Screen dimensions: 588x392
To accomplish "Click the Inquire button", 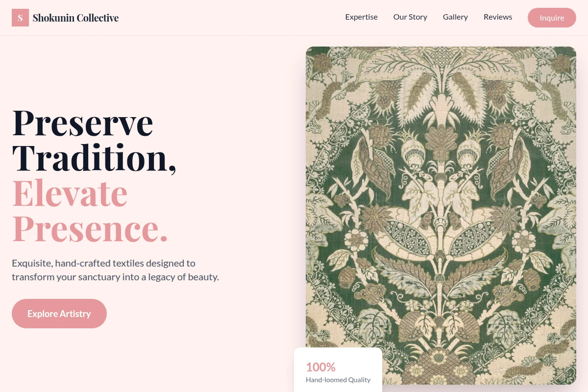I will [552, 18].
